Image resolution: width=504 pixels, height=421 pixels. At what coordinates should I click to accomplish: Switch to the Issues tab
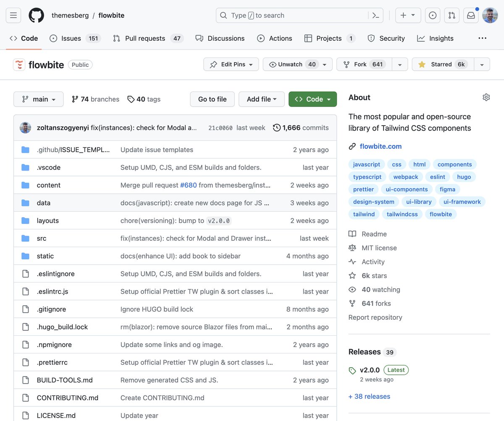click(75, 38)
